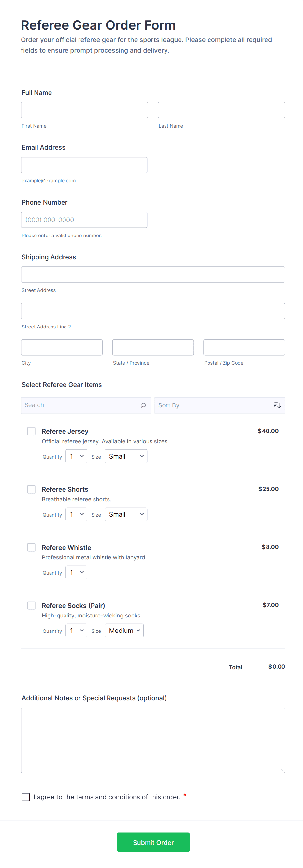Click the gear items Search box

pyautogui.click(x=81, y=405)
